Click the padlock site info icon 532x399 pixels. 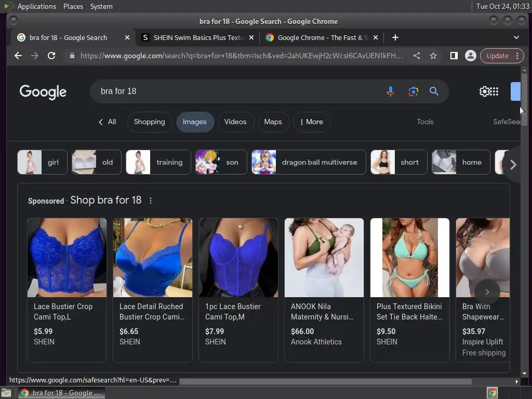[x=72, y=56]
